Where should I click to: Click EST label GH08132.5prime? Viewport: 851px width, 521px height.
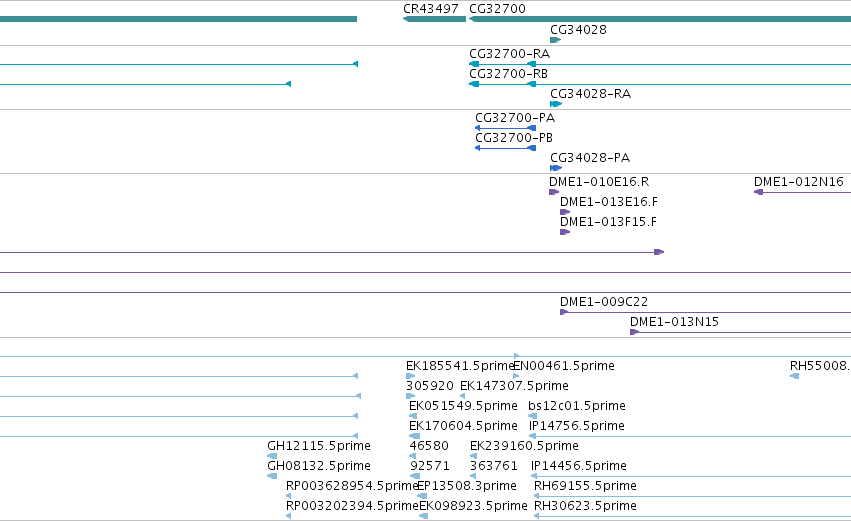point(319,466)
